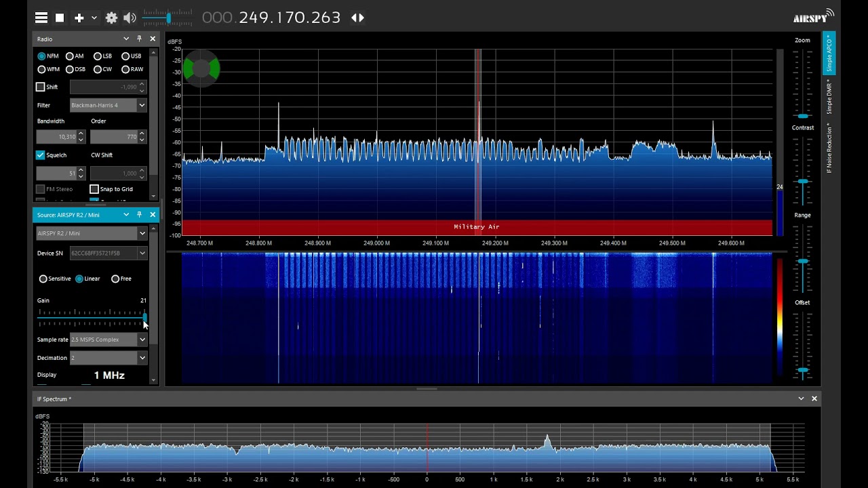Select Free gain mode
868x488 pixels.
coord(121,279)
